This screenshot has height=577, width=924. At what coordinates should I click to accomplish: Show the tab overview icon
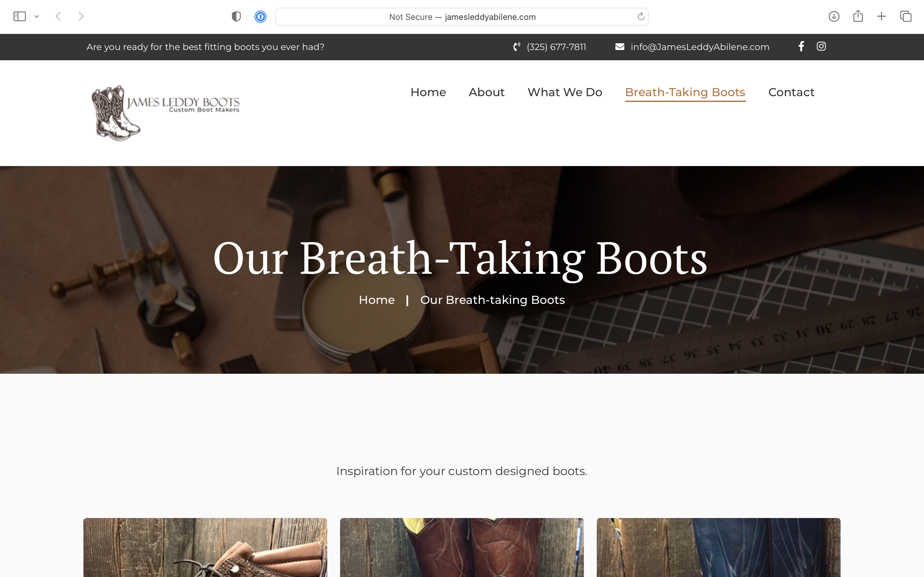tap(906, 16)
